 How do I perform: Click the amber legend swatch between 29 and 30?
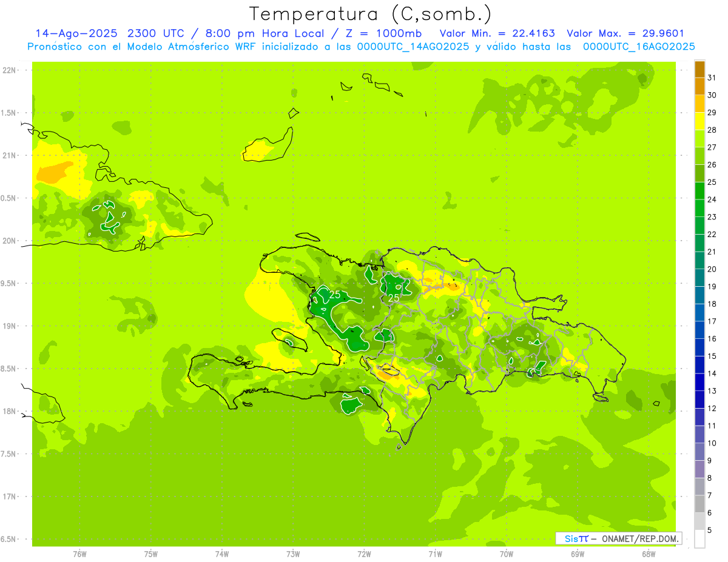click(x=699, y=104)
